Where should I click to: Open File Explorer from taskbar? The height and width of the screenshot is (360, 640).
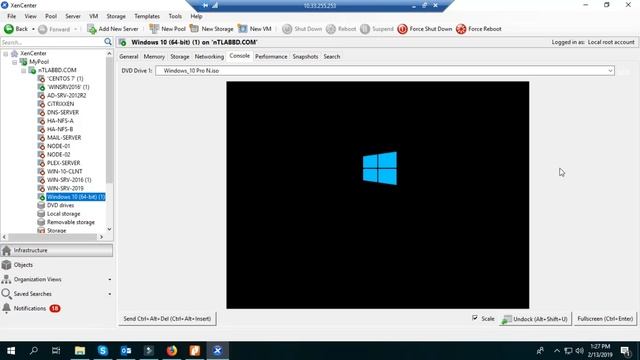80,351
